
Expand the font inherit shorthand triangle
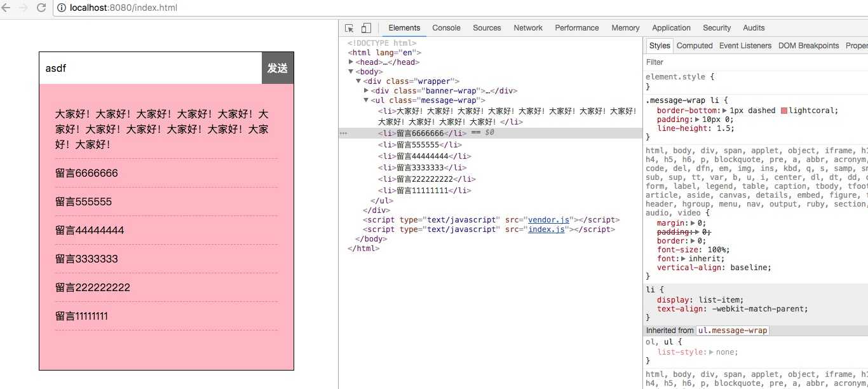683,259
